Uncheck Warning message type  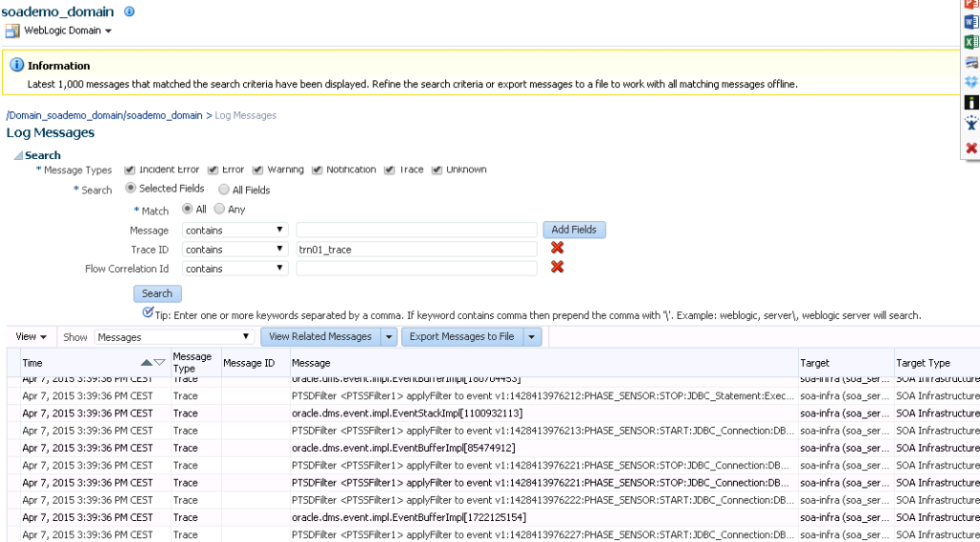coord(258,169)
